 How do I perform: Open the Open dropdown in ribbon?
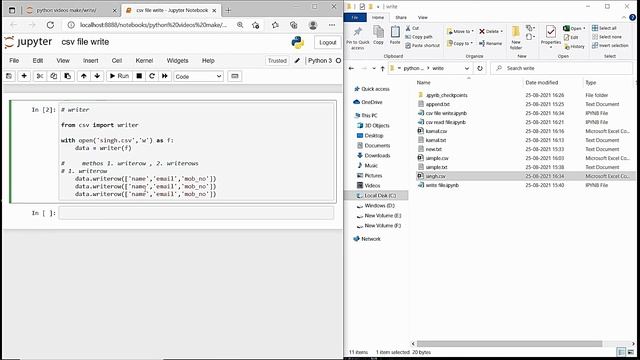click(x=574, y=28)
